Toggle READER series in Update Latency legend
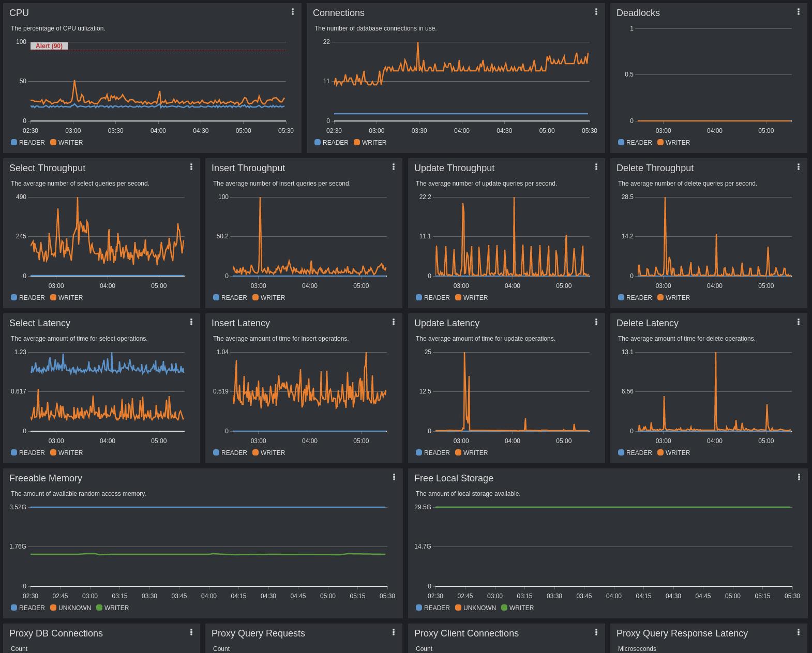This screenshot has height=653, width=812. click(x=433, y=452)
